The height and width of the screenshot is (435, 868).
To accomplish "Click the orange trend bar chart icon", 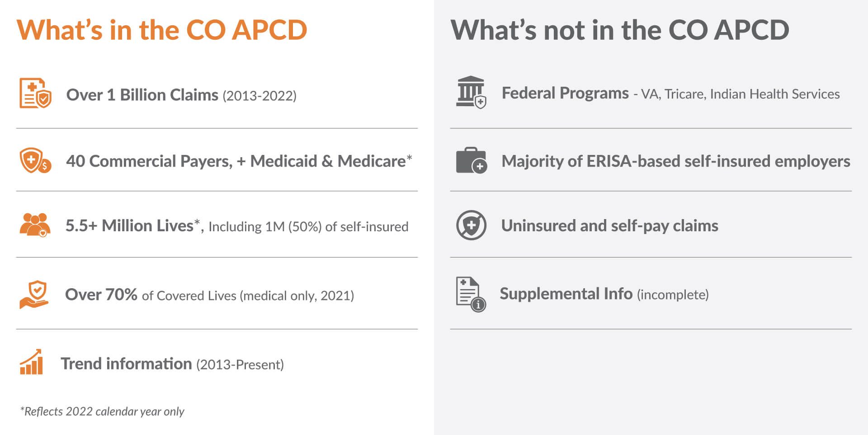I will (32, 362).
